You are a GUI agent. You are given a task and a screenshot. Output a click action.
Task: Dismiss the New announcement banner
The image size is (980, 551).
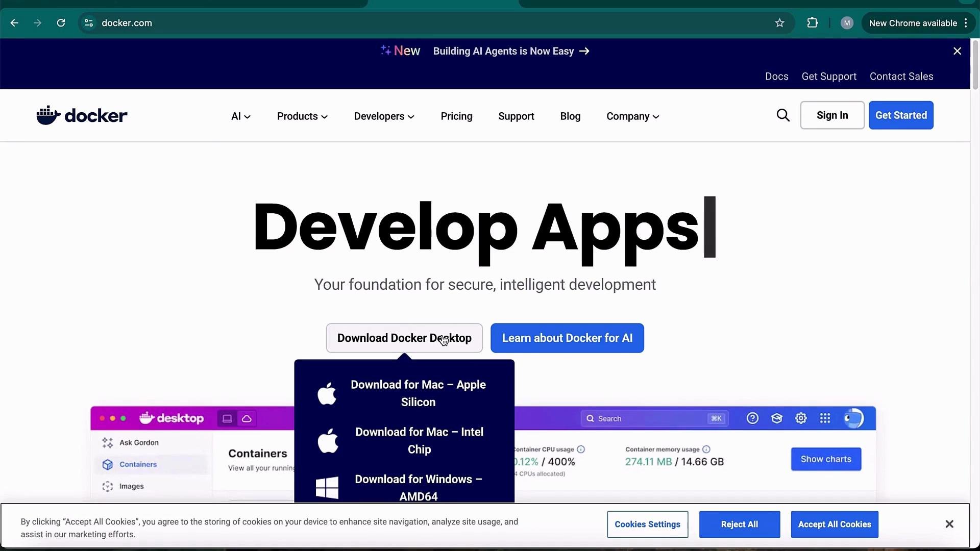(957, 51)
